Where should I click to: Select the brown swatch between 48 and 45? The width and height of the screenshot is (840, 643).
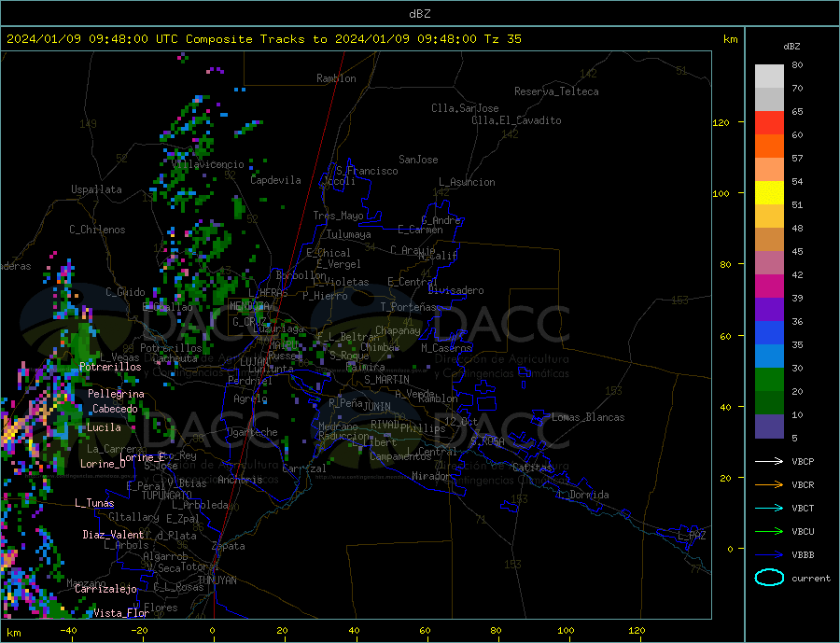click(x=769, y=240)
